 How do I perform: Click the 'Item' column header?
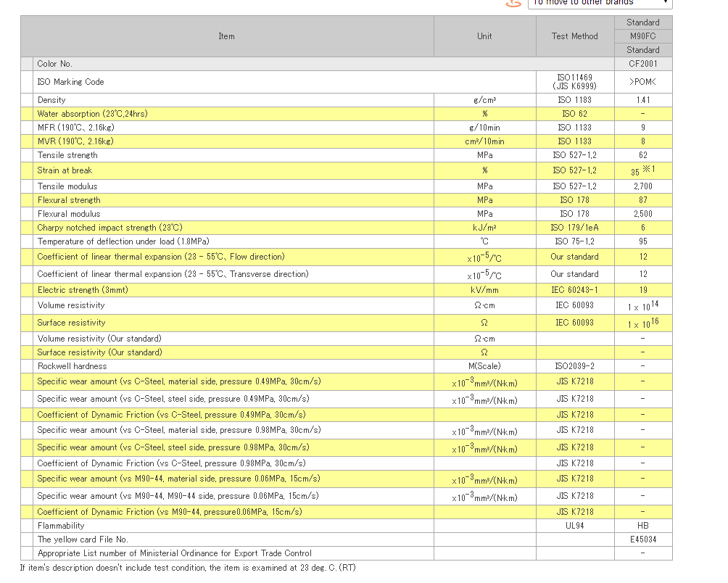tap(226, 36)
